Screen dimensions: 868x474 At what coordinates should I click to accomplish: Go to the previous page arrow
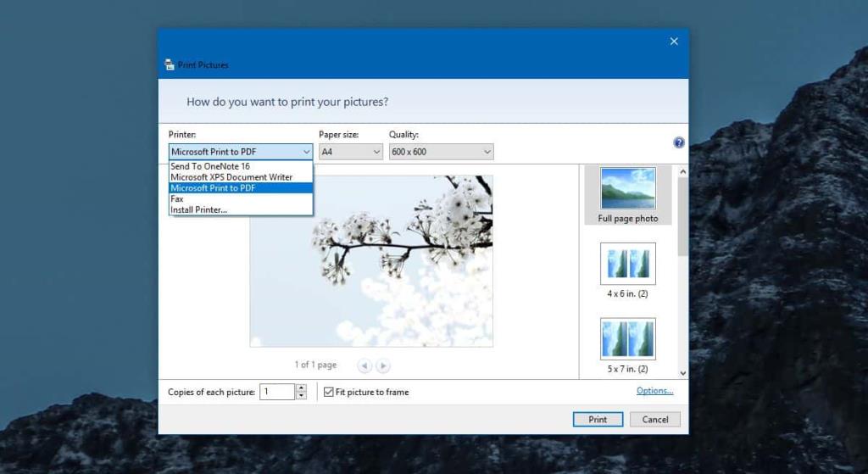coord(364,365)
